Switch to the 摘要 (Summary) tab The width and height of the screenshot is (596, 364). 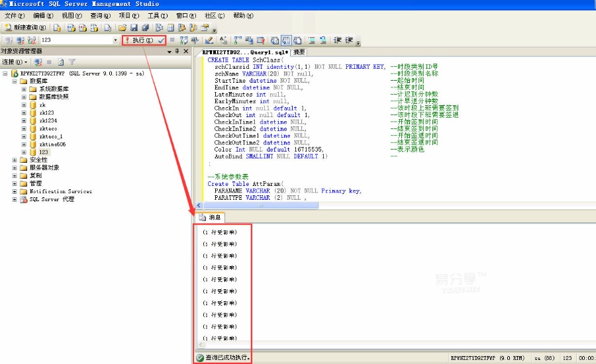coord(299,52)
